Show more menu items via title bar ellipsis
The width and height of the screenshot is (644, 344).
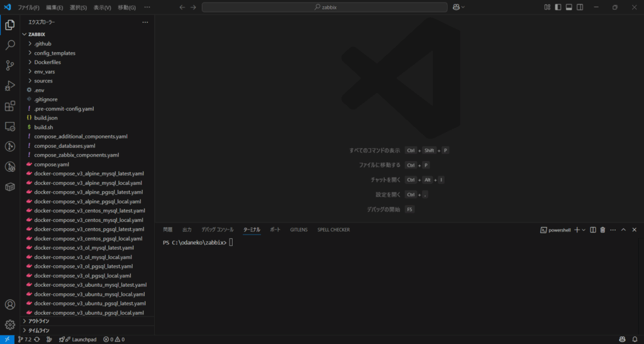tap(147, 8)
